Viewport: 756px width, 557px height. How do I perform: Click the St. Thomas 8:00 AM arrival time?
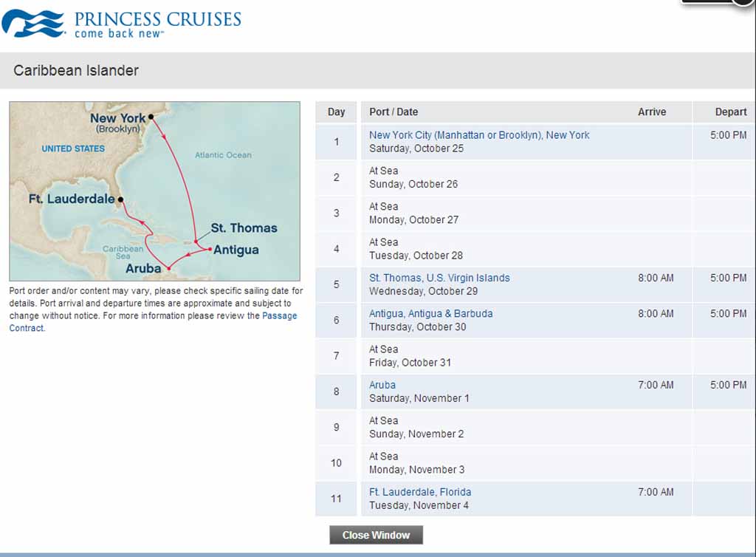click(656, 278)
